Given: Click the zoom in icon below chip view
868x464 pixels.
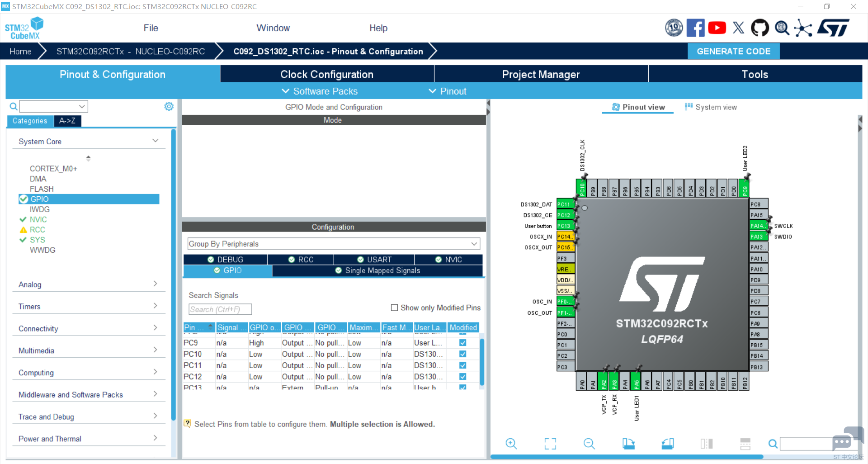Looking at the screenshot, I should tap(511, 444).
